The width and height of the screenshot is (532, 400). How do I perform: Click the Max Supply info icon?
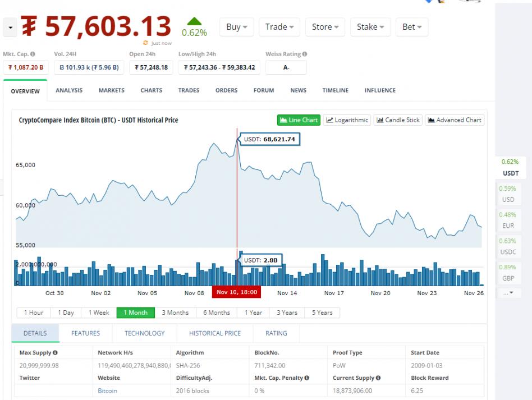click(x=56, y=353)
